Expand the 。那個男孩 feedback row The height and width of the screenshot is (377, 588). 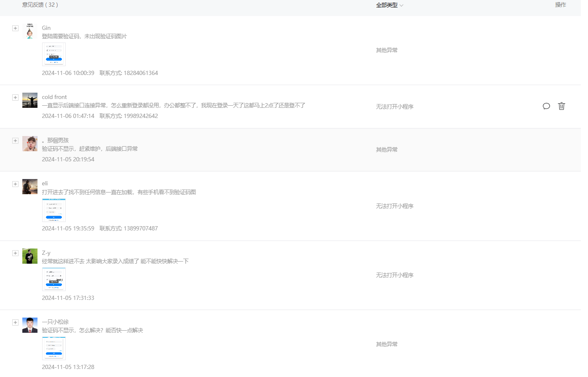coord(15,141)
